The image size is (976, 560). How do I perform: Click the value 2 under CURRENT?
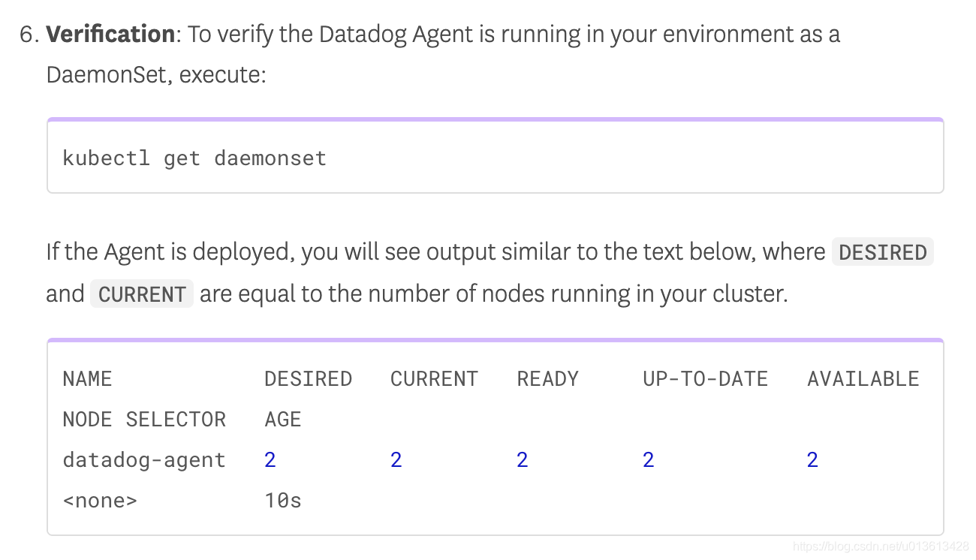point(396,459)
